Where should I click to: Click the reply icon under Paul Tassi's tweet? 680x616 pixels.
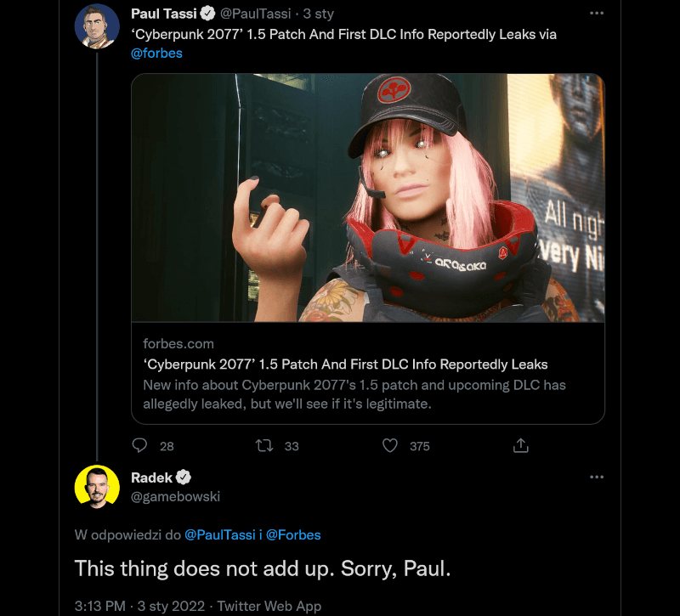142,445
